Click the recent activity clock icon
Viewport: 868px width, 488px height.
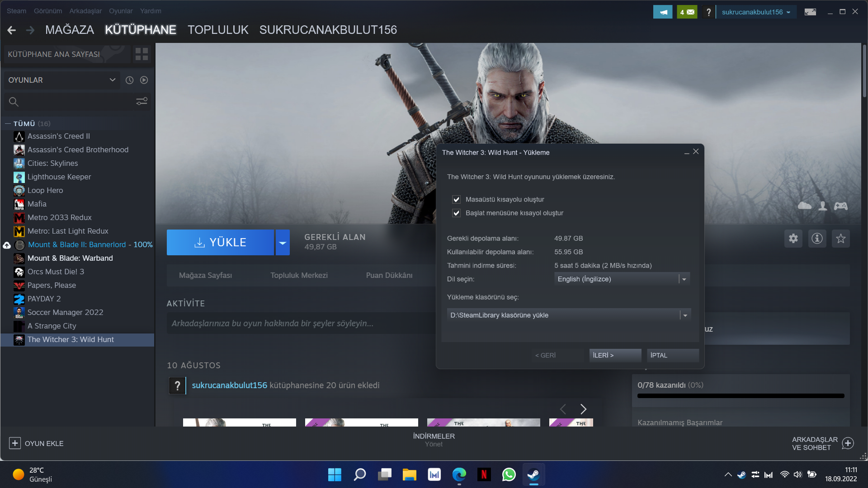[x=129, y=80]
